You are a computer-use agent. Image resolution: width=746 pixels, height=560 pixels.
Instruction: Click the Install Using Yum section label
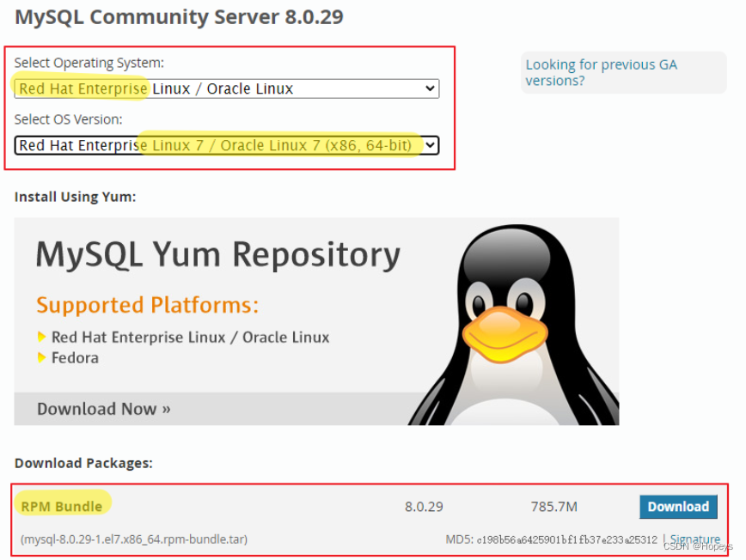coord(74,197)
